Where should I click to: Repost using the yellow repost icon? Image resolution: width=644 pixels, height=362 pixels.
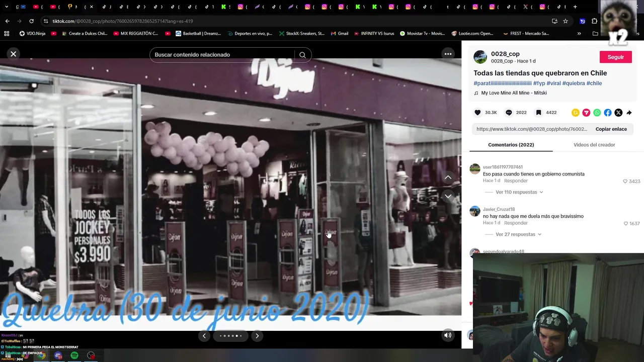pyautogui.click(x=576, y=113)
